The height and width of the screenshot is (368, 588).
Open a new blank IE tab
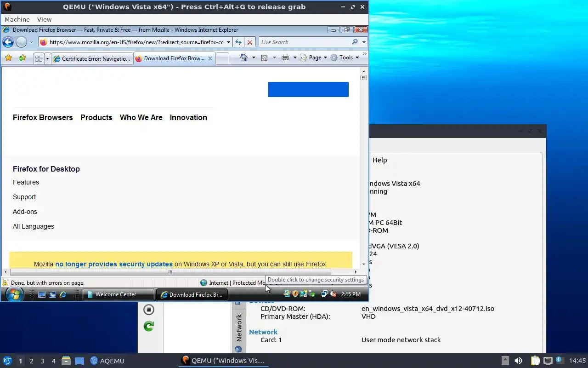click(222, 58)
